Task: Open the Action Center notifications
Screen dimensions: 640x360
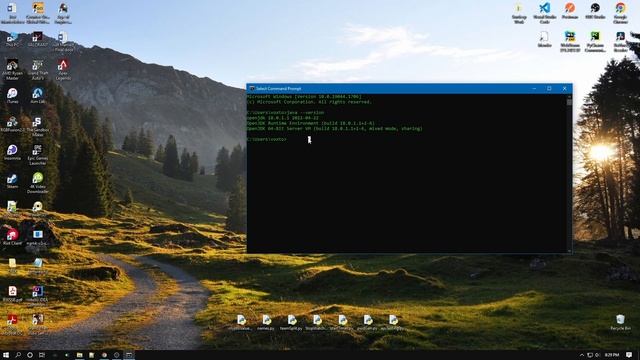Action: click(x=629, y=355)
